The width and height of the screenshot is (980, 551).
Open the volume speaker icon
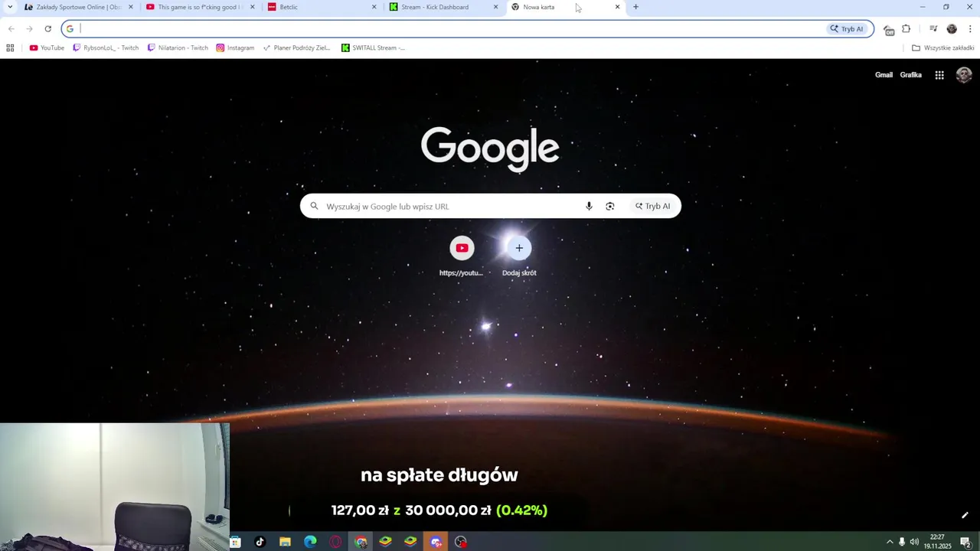point(914,542)
